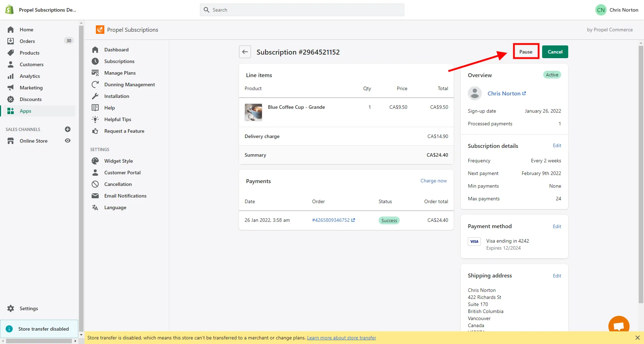This screenshot has width=644, height=344.
Task: Click the Subscriptions clock icon
Action: (x=95, y=61)
